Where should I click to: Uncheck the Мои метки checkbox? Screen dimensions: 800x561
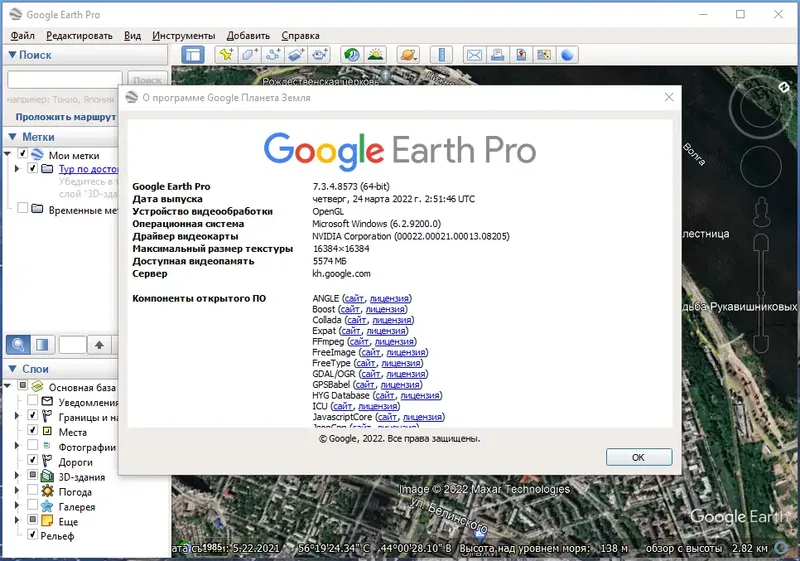pyautogui.click(x=22, y=153)
